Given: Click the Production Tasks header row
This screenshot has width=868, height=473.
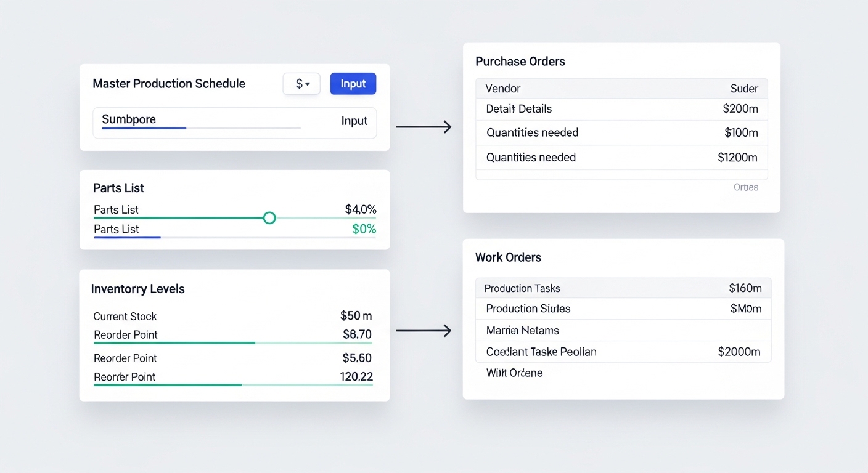Looking at the screenshot, I should tap(623, 288).
